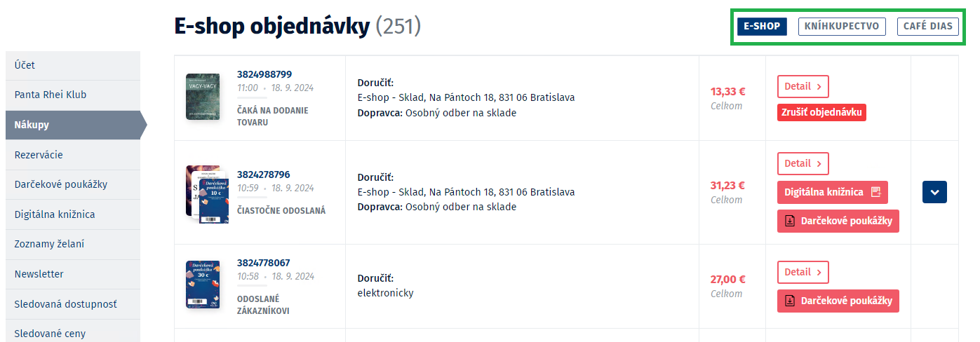Click the 30 € gift voucher thumbnail
Screen dimensions: 980x342
pos(203,285)
